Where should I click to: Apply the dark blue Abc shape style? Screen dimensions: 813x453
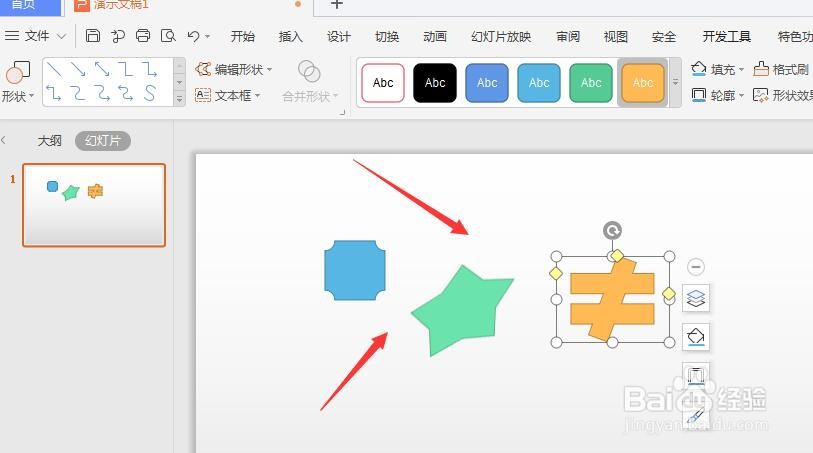[x=487, y=82]
